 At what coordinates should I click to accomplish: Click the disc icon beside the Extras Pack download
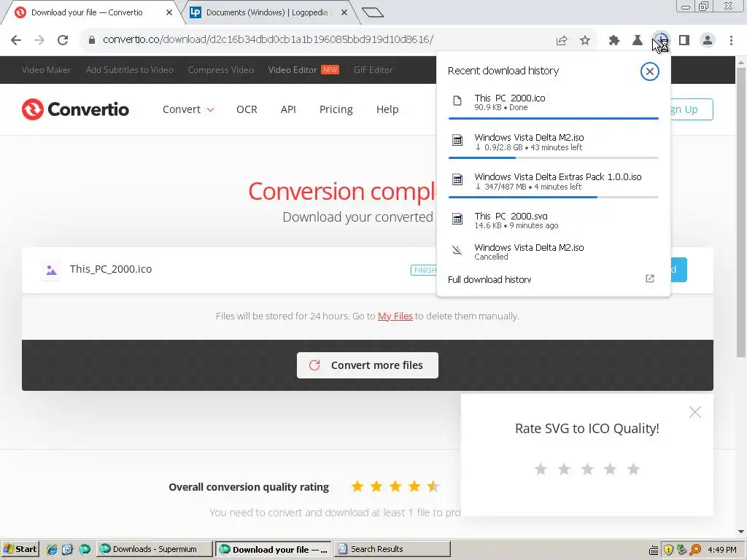[457, 179]
